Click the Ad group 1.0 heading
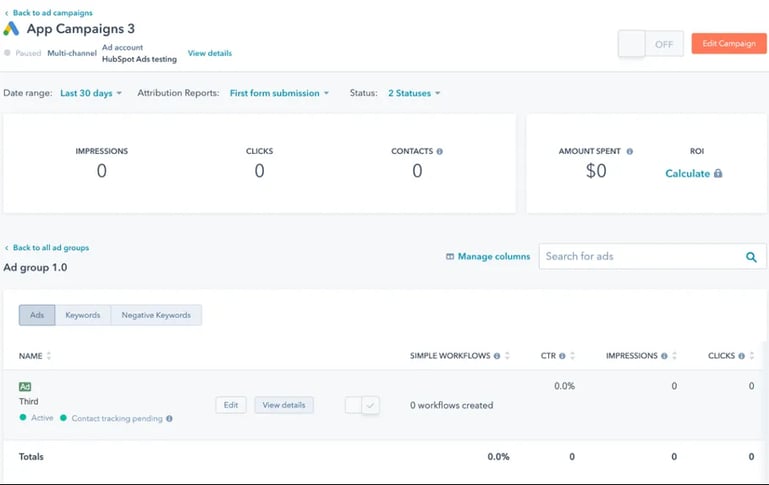This screenshot has height=485, width=769. 35,267
